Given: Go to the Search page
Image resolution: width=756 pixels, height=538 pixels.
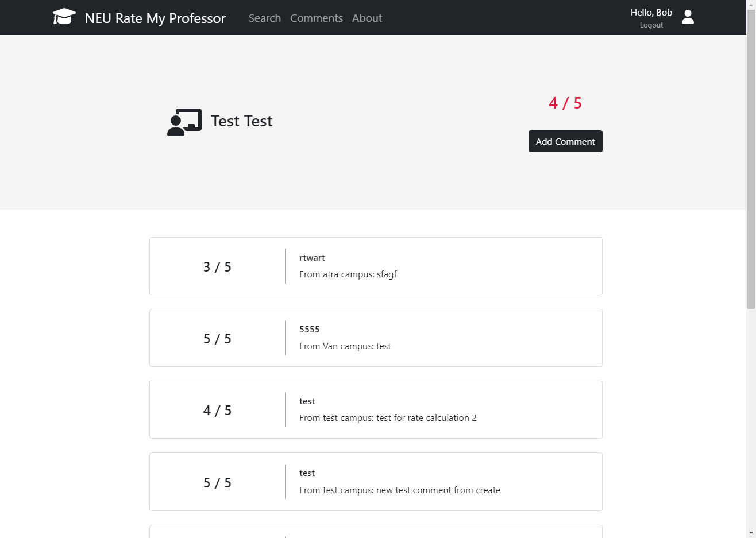Looking at the screenshot, I should click(265, 18).
